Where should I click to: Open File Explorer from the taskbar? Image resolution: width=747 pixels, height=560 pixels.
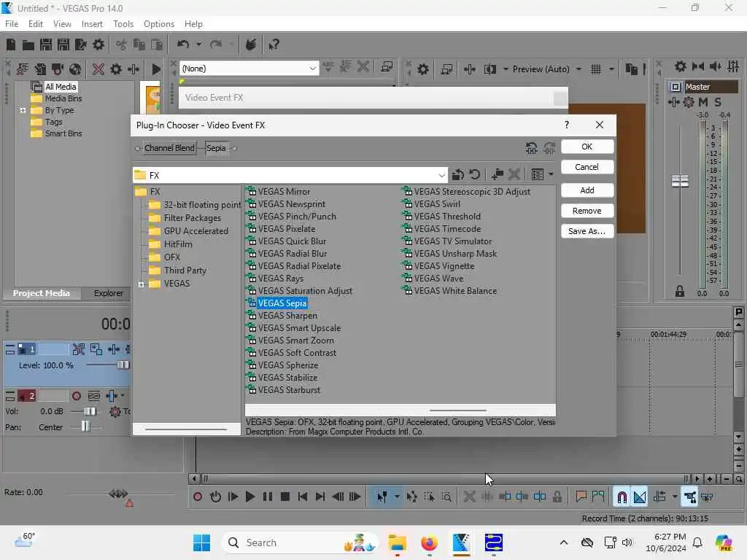coord(397,542)
